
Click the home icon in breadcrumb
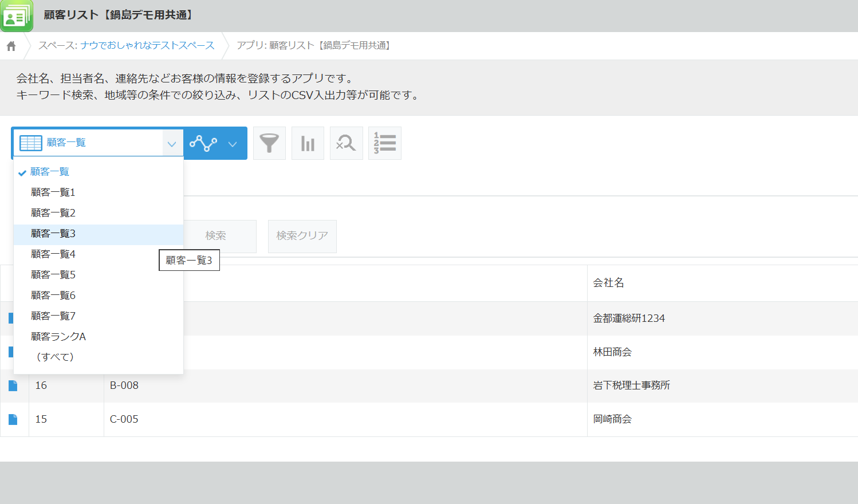pyautogui.click(x=11, y=46)
